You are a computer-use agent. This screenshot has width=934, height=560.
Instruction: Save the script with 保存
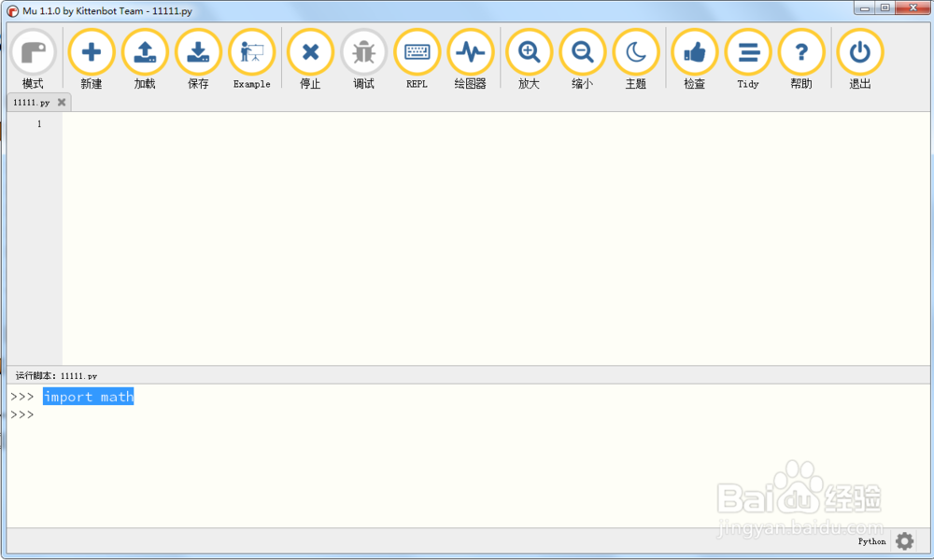(x=198, y=60)
